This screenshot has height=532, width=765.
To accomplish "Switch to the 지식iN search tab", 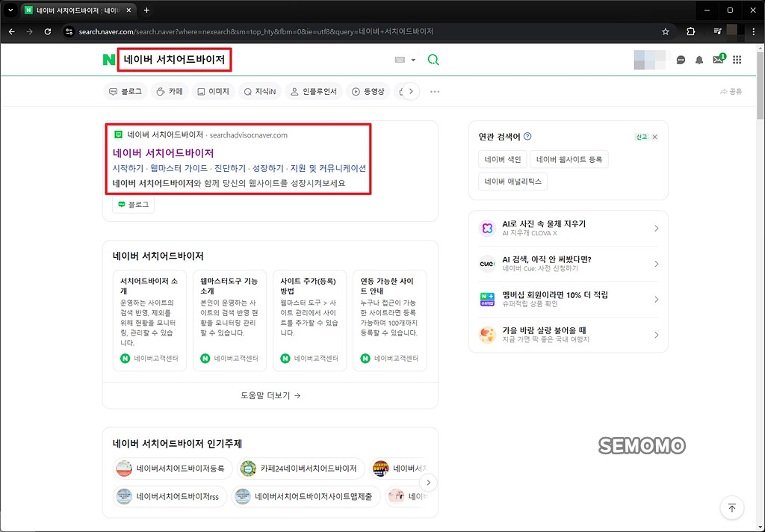I will click(260, 91).
